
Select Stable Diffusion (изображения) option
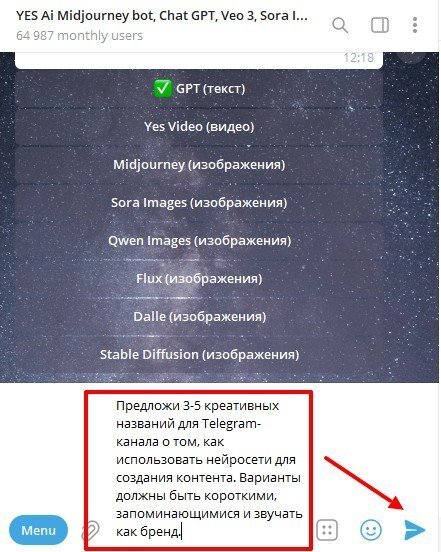pyautogui.click(x=199, y=355)
